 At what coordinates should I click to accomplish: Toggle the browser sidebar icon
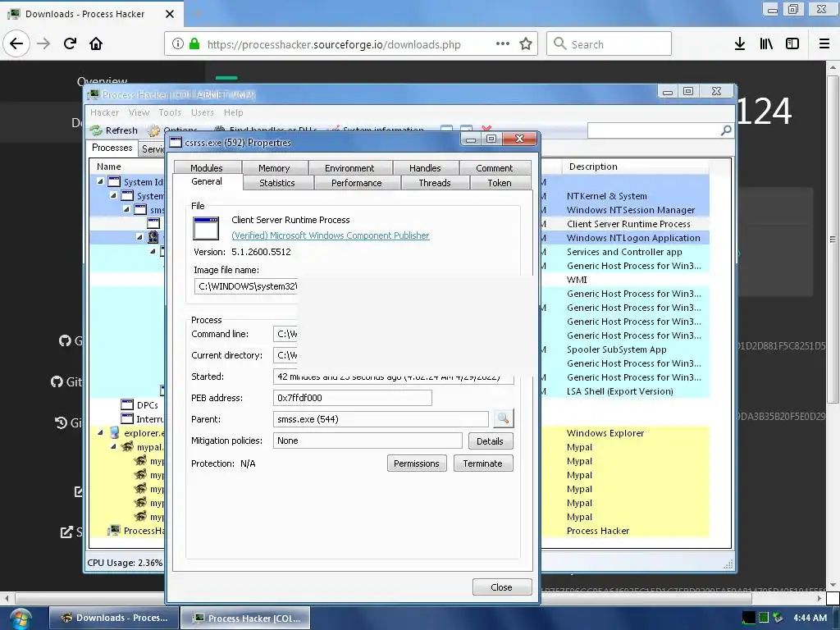792,44
